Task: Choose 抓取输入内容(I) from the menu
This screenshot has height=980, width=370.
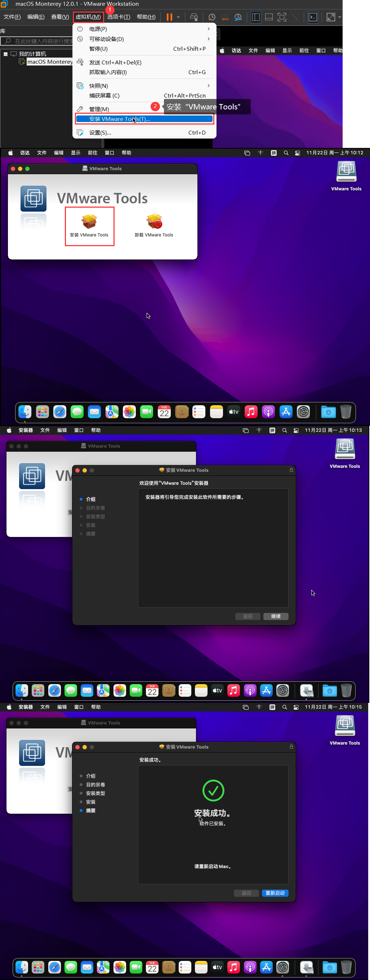Action: (144, 72)
